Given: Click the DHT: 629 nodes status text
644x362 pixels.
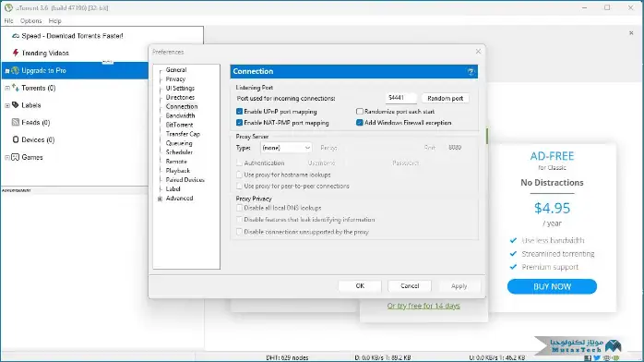Looking at the screenshot, I should click(287, 357).
